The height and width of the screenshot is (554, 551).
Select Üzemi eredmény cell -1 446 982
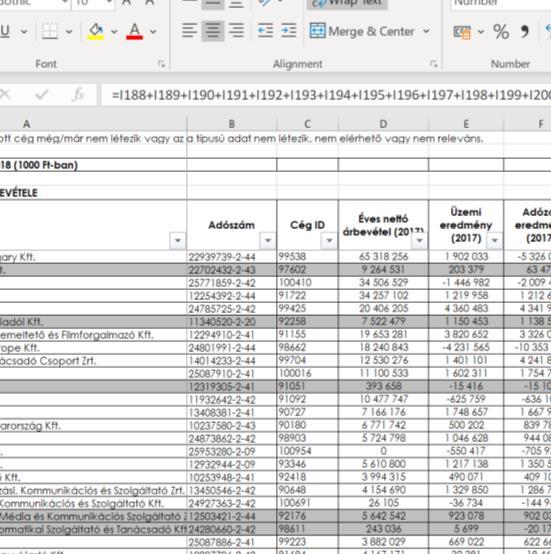[466, 283]
